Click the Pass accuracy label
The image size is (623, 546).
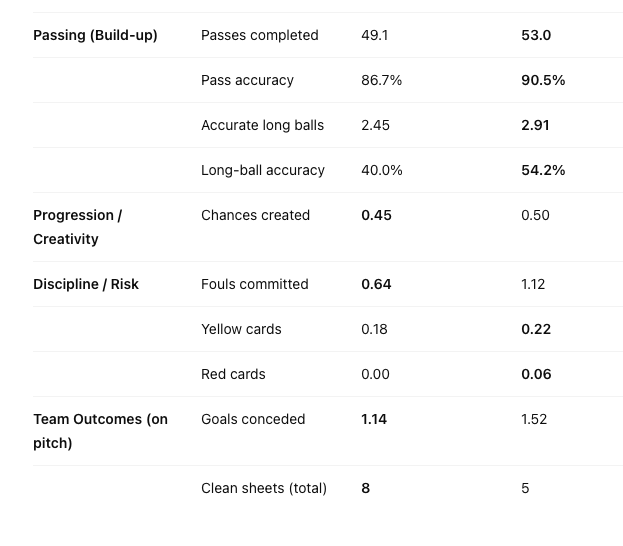coord(247,80)
